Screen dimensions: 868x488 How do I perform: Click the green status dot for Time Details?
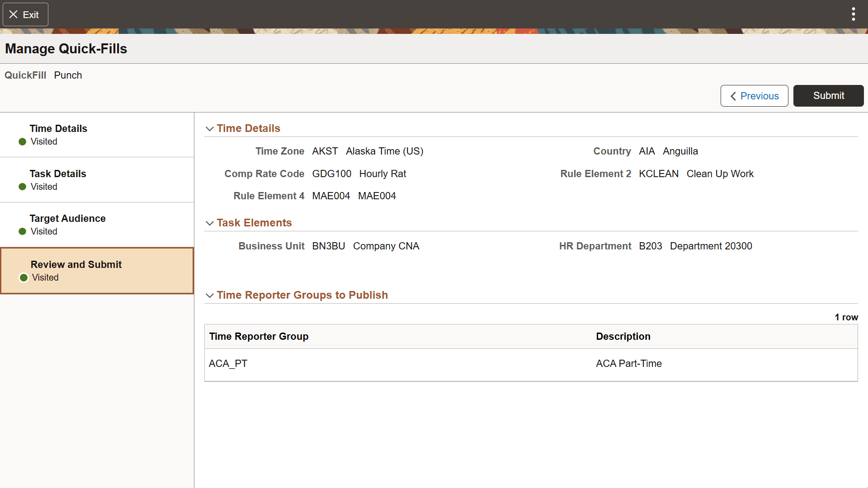coord(23,142)
